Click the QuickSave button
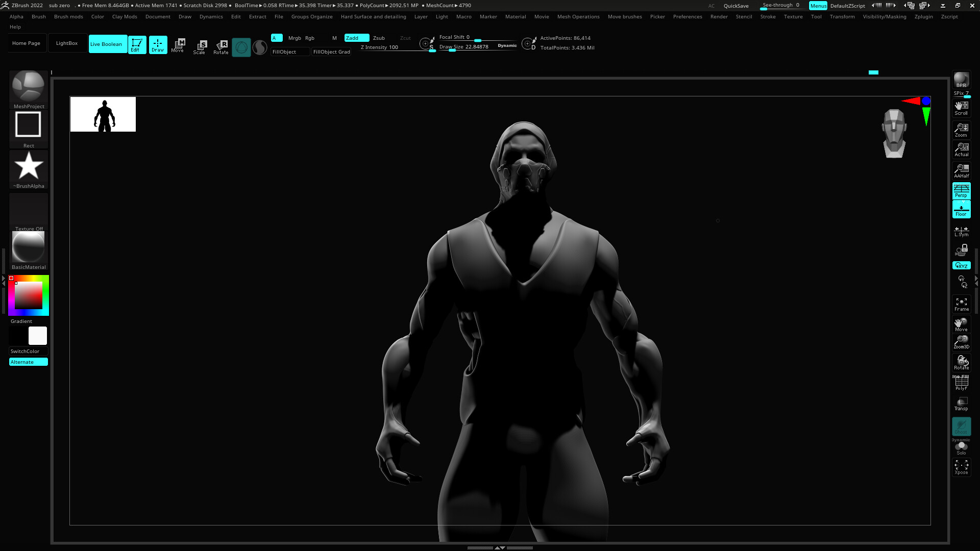980x551 pixels. (x=736, y=6)
